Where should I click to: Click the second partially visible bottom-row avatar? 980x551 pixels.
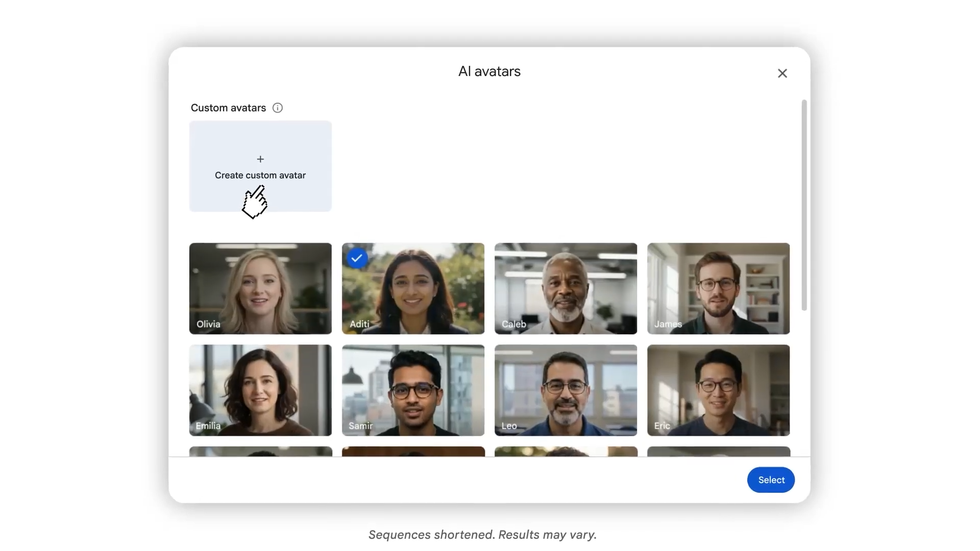[413, 452]
